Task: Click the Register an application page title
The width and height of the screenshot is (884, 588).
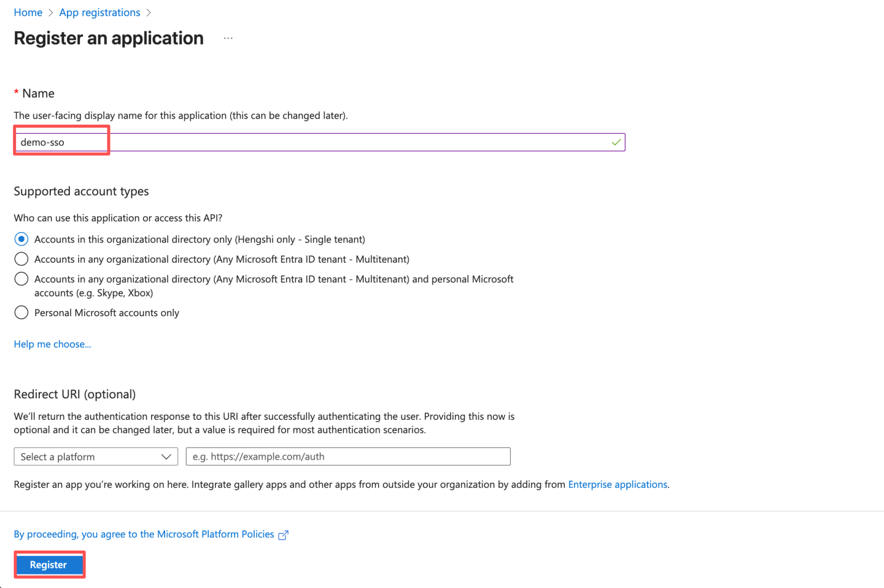Action: pos(109,38)
